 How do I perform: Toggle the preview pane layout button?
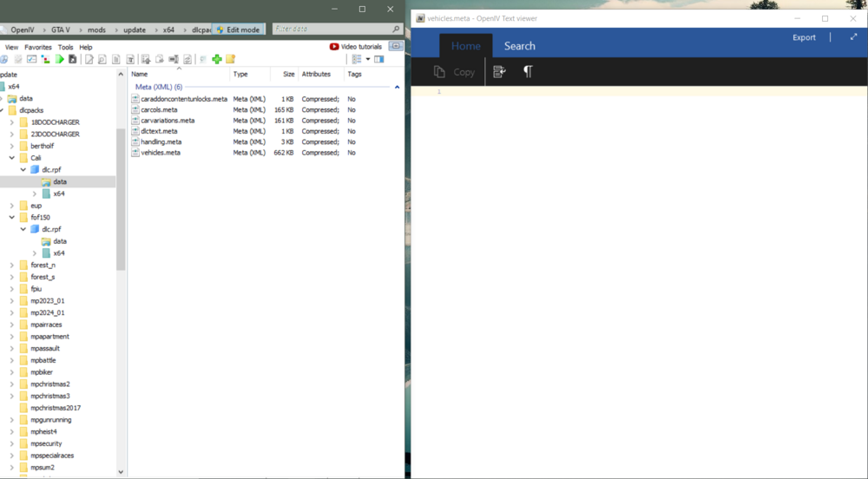pyautogui.click(x=379, y=59)
